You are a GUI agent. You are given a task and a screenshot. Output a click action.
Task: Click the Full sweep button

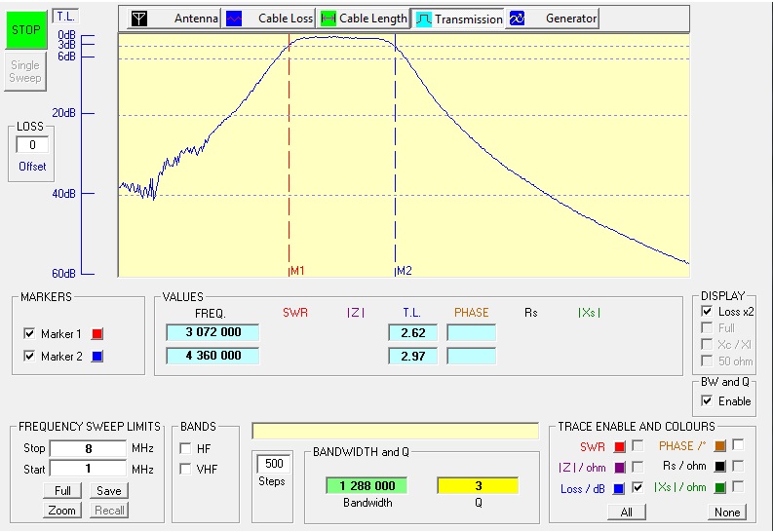pos(62,491)
